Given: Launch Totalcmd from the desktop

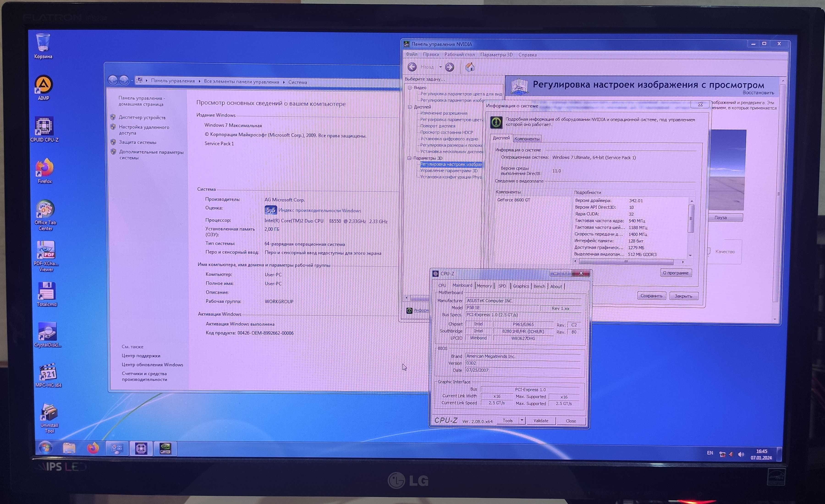Looking at the screenshot, I should (47, 295).
